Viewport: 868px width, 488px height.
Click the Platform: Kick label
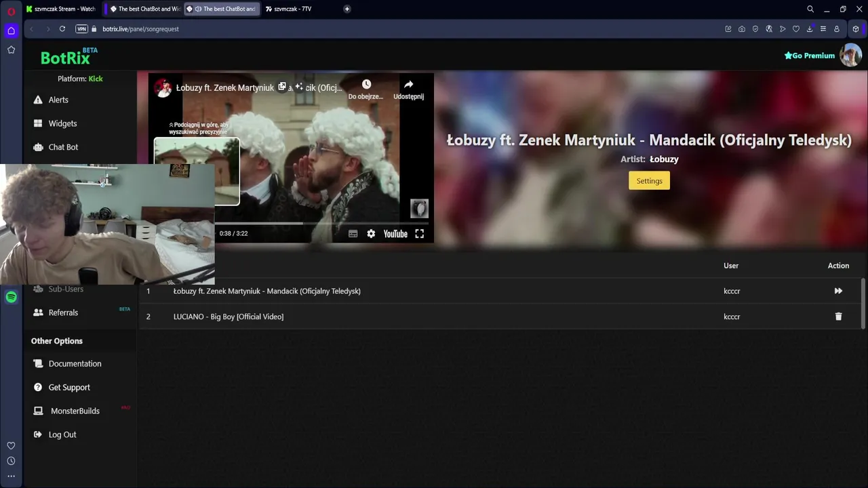pos(80,79)
